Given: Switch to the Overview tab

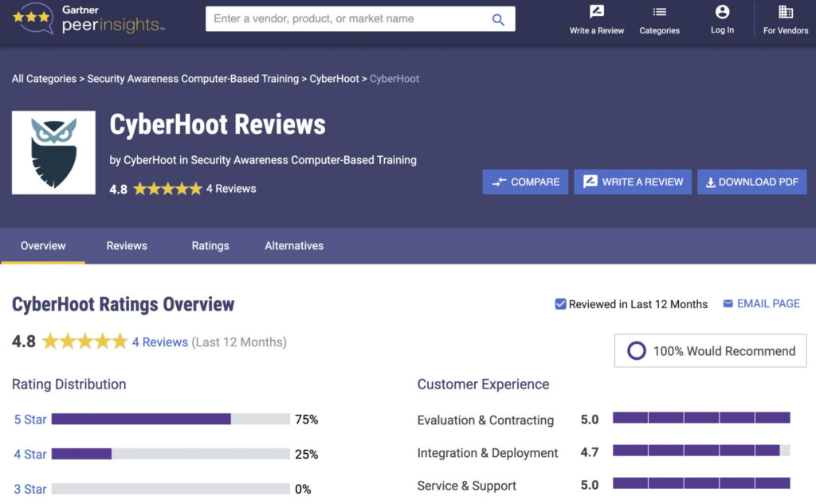Looking at the screenshot, I should tap(43, 245).
